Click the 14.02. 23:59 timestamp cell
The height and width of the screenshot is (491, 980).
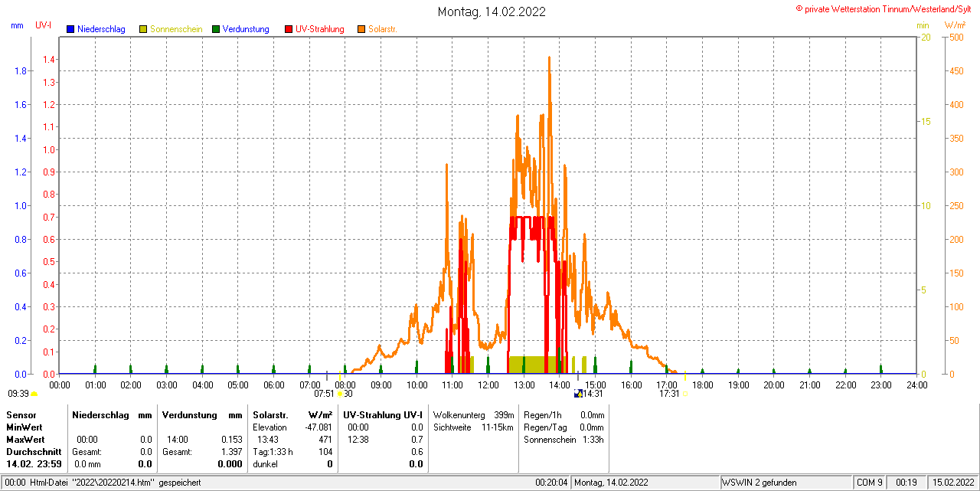(34, 463)
